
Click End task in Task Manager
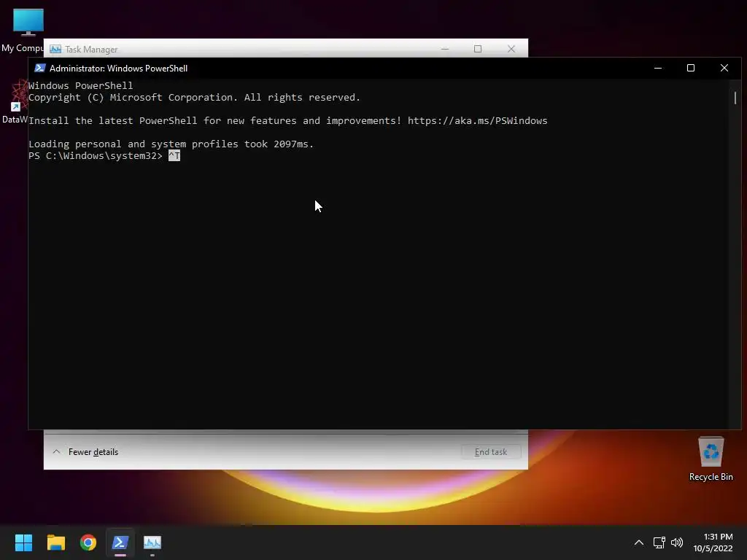[491, 452]
